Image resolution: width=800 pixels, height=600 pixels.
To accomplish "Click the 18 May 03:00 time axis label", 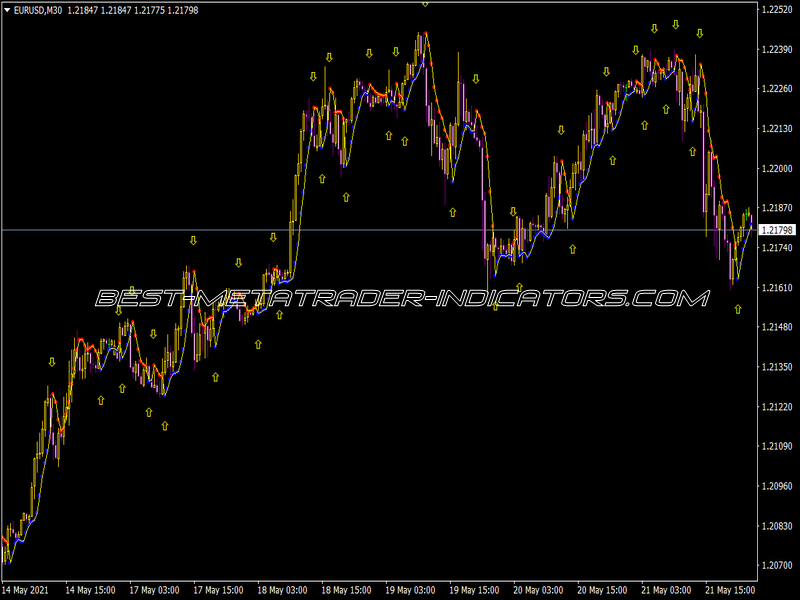I will [x=282, y=590].
